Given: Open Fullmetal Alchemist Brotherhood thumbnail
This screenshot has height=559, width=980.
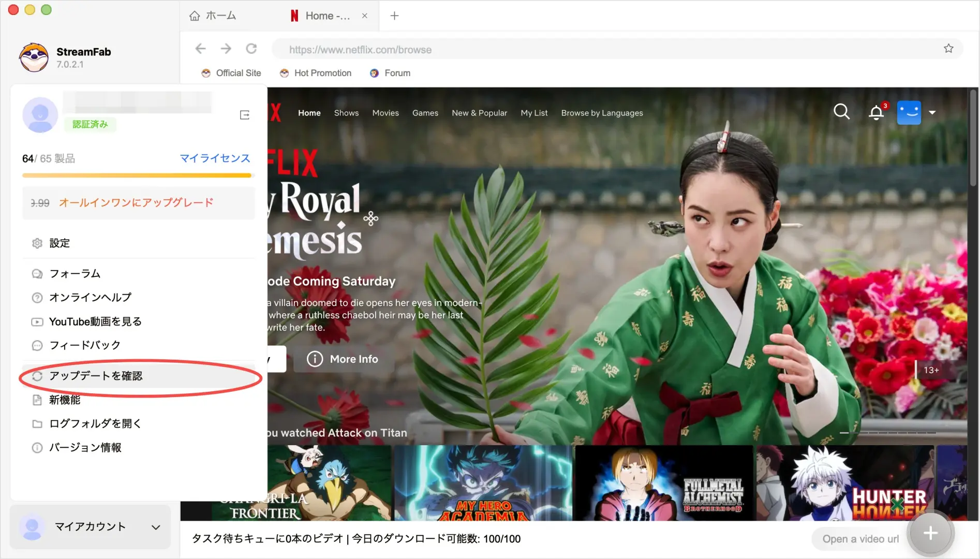Looking at the screenshot, I should [664, 483].
